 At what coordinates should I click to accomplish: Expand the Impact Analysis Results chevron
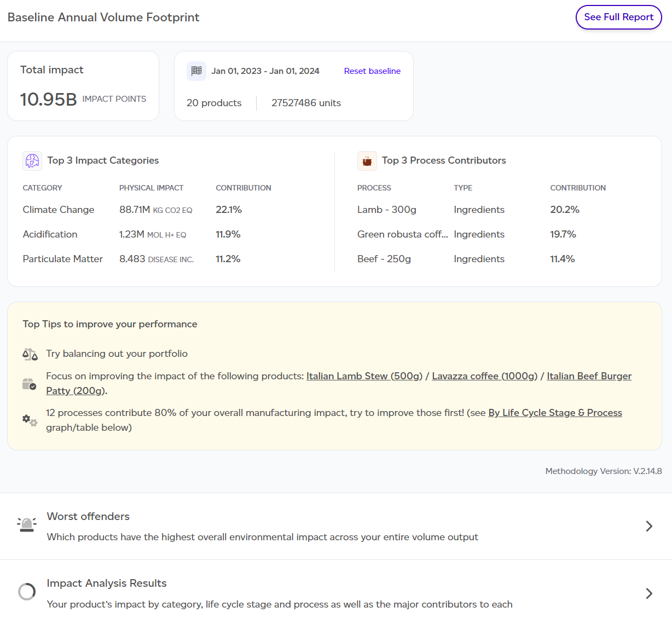click(649, 593)
